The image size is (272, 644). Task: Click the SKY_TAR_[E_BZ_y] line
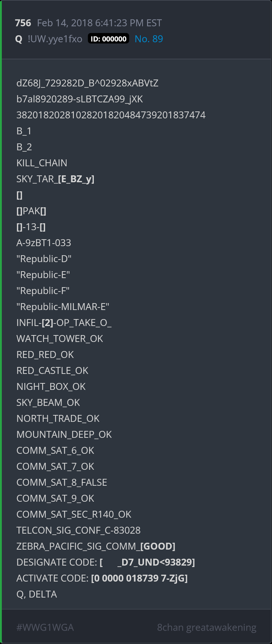[55, 179]
